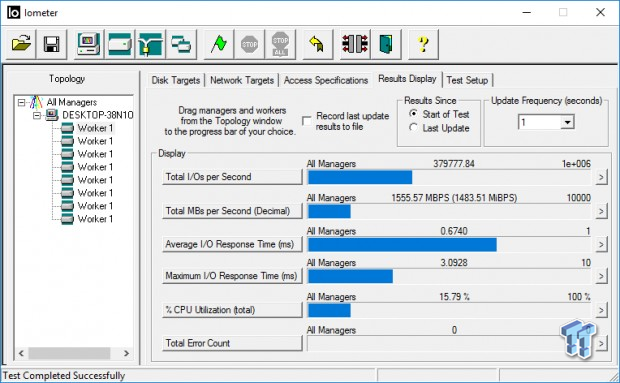Viewport: 620px width, 383px height.
Task: Click the 15.79 % CPU value
Action: pos(454,296)
